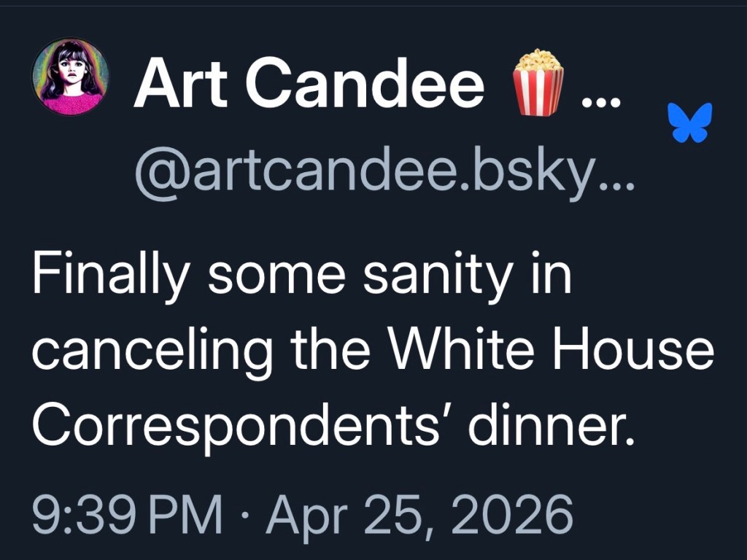Click the popcorn emoji beside the name
Viewport: 747px width, 560px height.
point(538,82)
